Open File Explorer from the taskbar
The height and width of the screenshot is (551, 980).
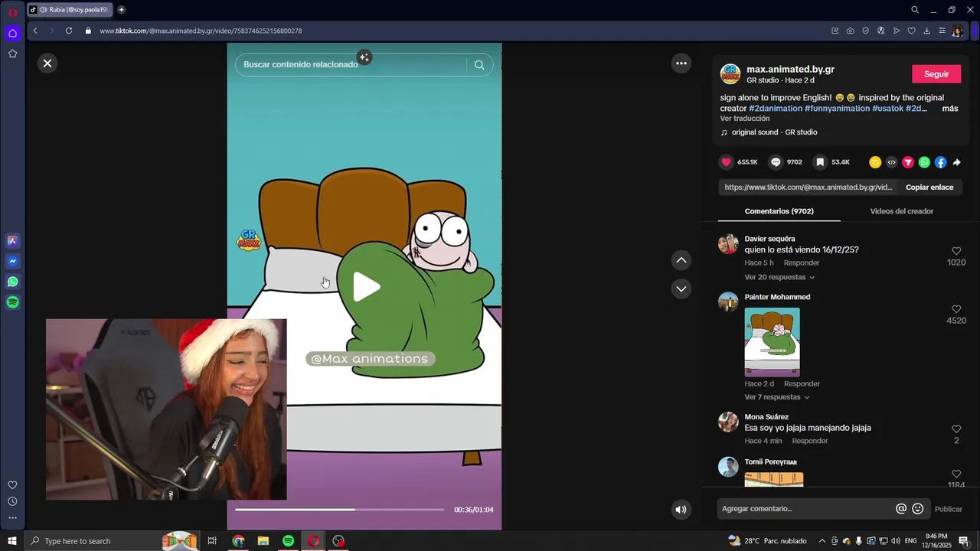[x=263, y=541]
